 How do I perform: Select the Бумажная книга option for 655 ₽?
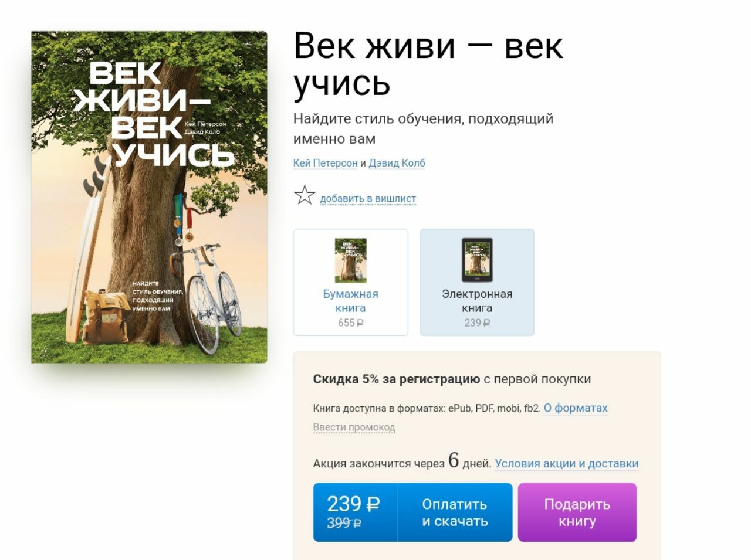point(350,282)
